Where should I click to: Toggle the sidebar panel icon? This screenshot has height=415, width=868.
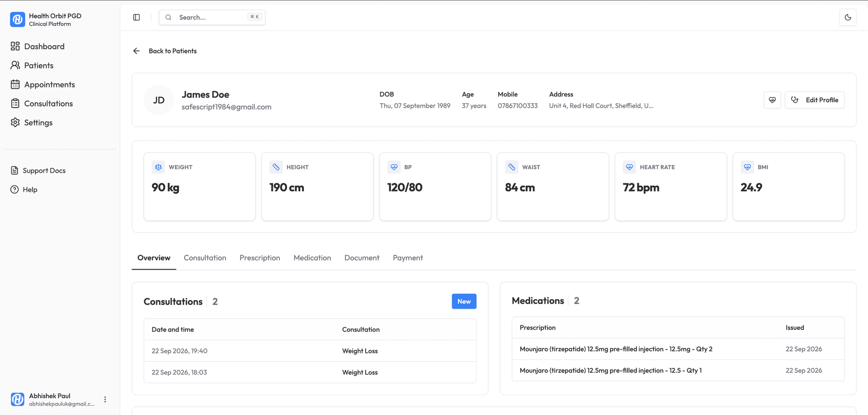(x=137, y=17)
